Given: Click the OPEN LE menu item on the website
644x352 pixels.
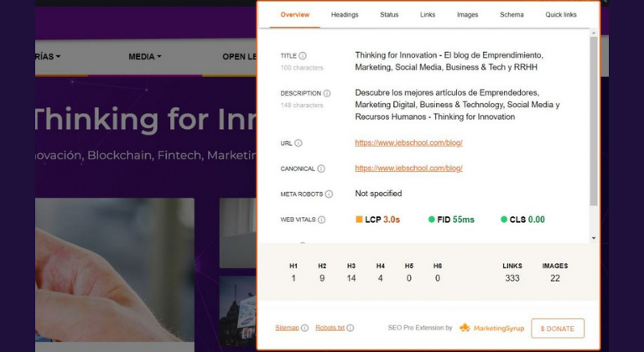Looking at the screenshot, I should tap(240, 57).
